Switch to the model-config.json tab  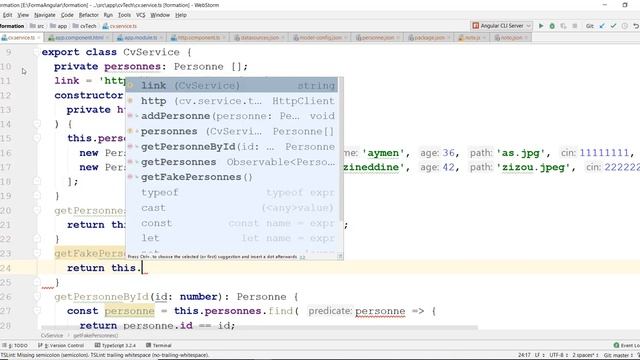(x=320, y=38)
